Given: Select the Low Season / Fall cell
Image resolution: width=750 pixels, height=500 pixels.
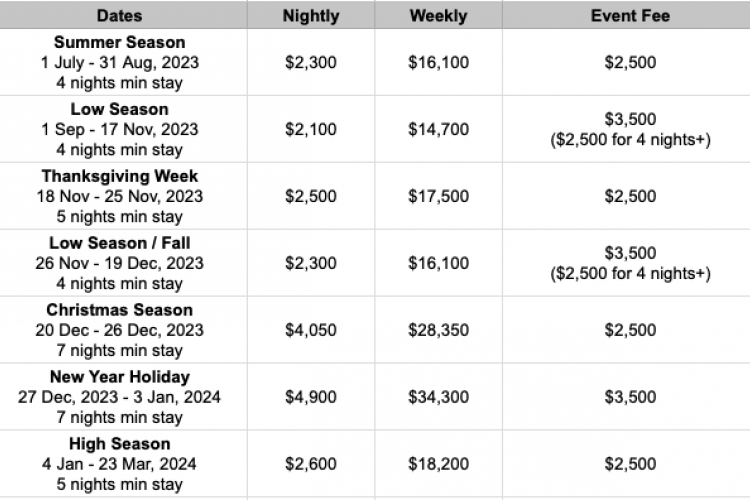Looking at the screenshot, I should [x=119, y=263].
